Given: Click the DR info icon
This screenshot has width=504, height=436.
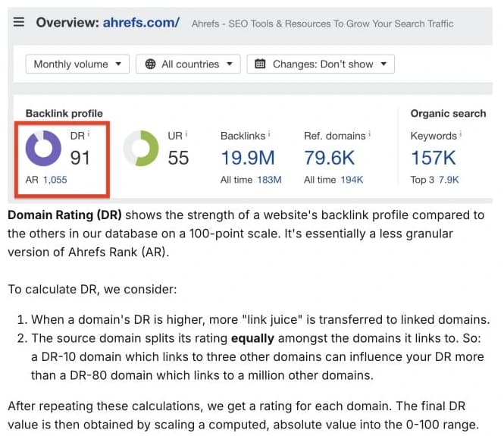Looking at the screenshot, I should pyautogui.click(x=89, y=133).
